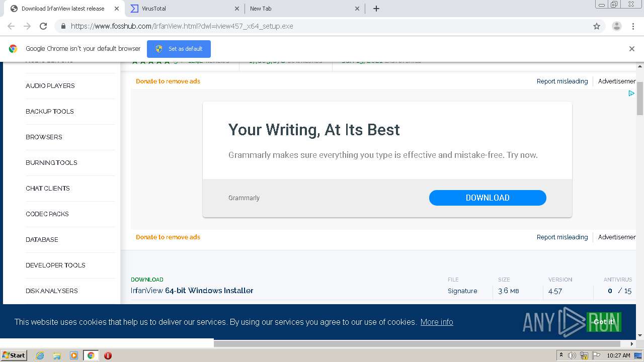The width and height of the screenshot is (644, 362).
Task: Click the red Opera taskbar icon
Action: pyautogui.click(x=108, y=355)
